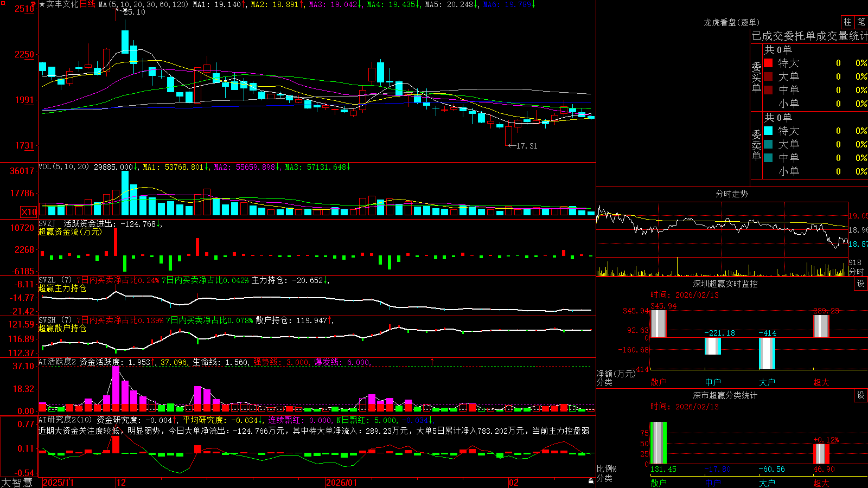This screenshot has width=868, height=488.
Task: Click the 12 month marker on time axis
Action: pyautogui.click(x=121, y=483)
